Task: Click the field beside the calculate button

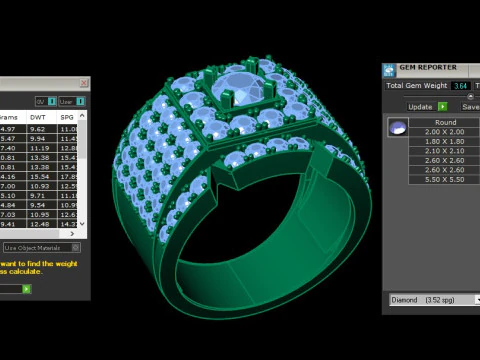Action: [x=11, y=289]
